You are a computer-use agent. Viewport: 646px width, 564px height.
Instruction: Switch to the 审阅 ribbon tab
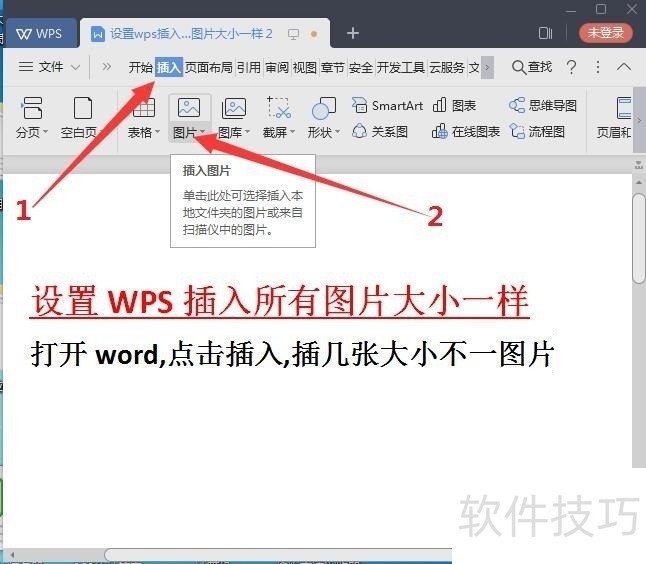277,67
